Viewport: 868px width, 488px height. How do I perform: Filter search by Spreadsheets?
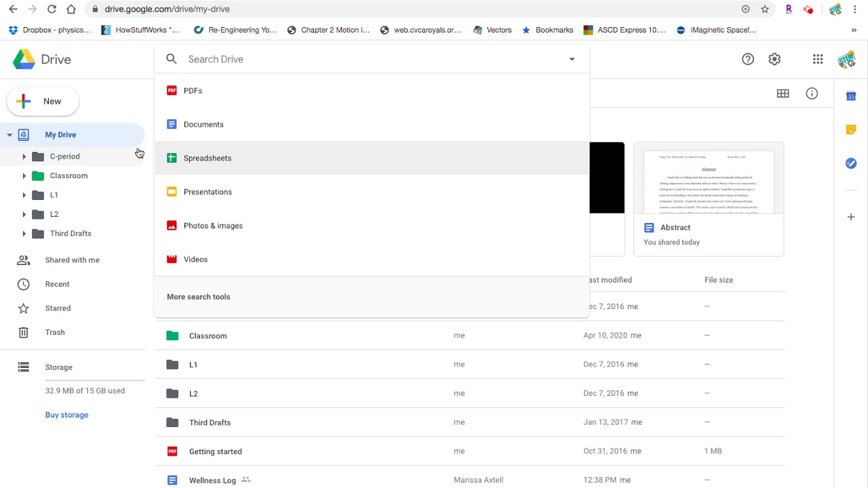pos(372,158)
